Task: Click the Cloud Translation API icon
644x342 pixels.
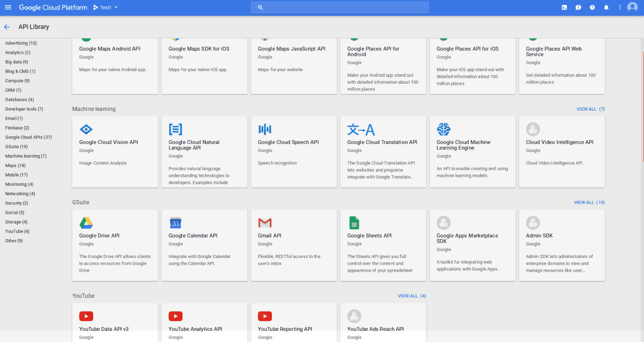Action: [x=361, y=129]
